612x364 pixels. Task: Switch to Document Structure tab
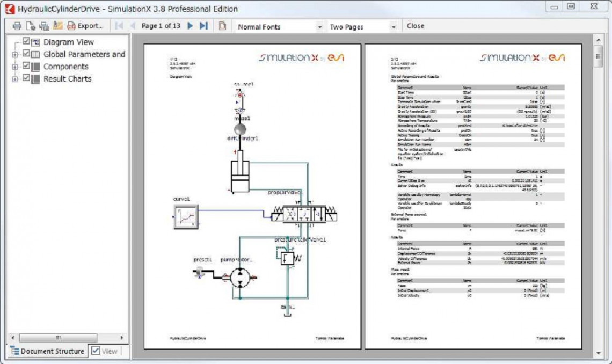tap(48, 351)
